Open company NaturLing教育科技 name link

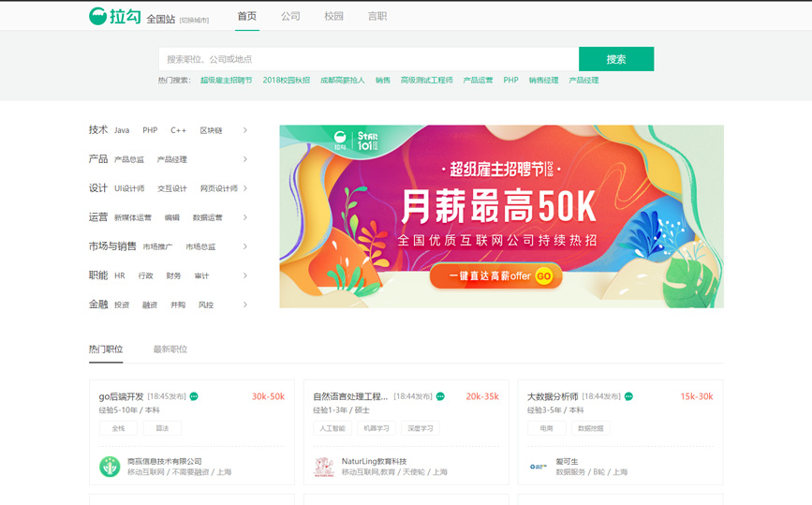[x=374, y=461]
